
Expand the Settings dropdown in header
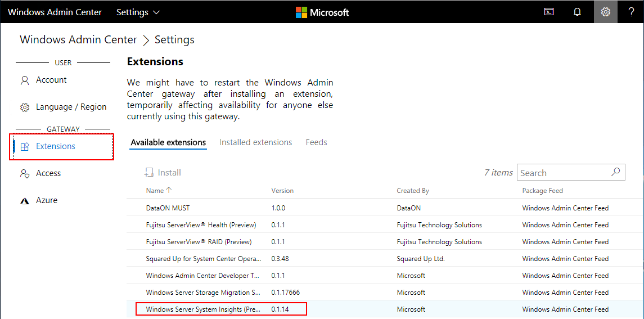(138, 12)
